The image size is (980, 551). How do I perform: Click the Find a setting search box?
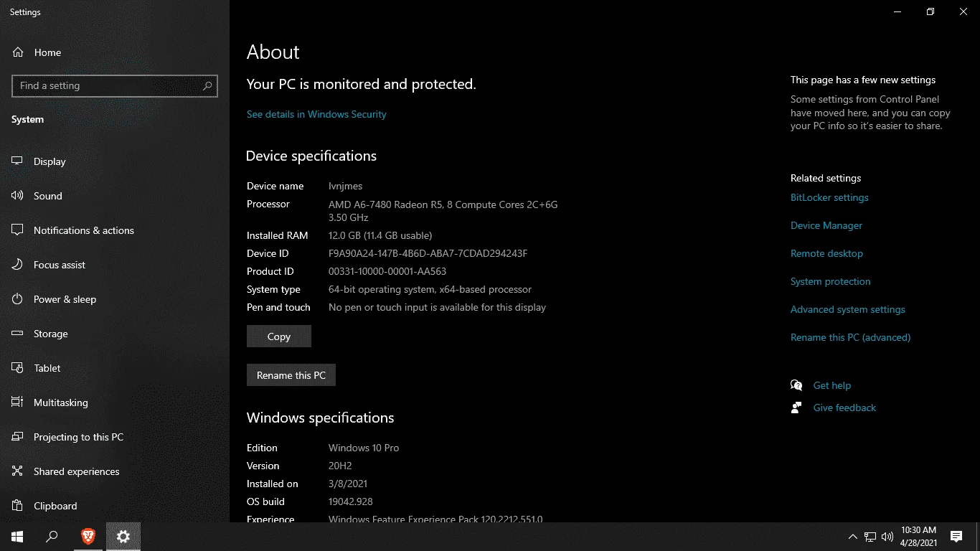click(x=115, y=86)
